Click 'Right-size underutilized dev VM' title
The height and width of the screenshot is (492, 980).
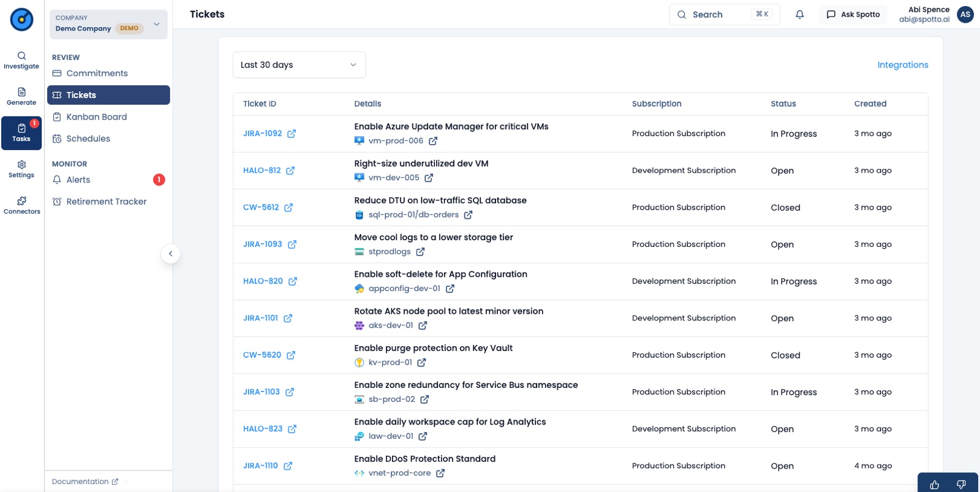coord(421,164)
